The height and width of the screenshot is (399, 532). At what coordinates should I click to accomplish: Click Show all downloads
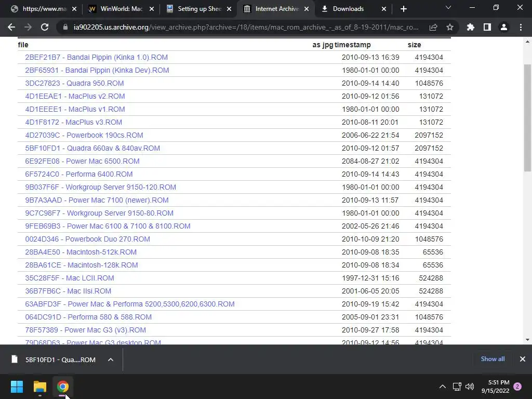click(493, 359)
